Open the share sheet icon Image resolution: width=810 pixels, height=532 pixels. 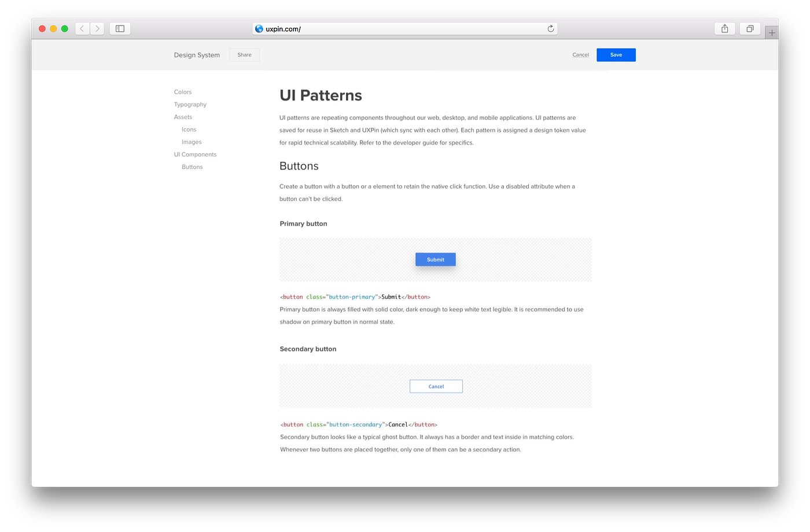[724, 28]
